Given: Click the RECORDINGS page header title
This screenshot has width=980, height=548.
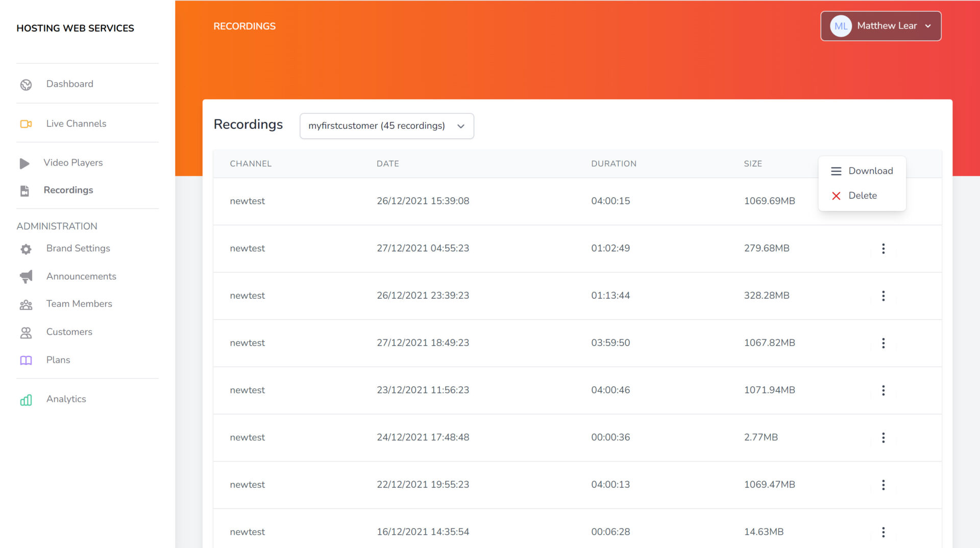Looking at the screenshot, I should coord(244,26).
